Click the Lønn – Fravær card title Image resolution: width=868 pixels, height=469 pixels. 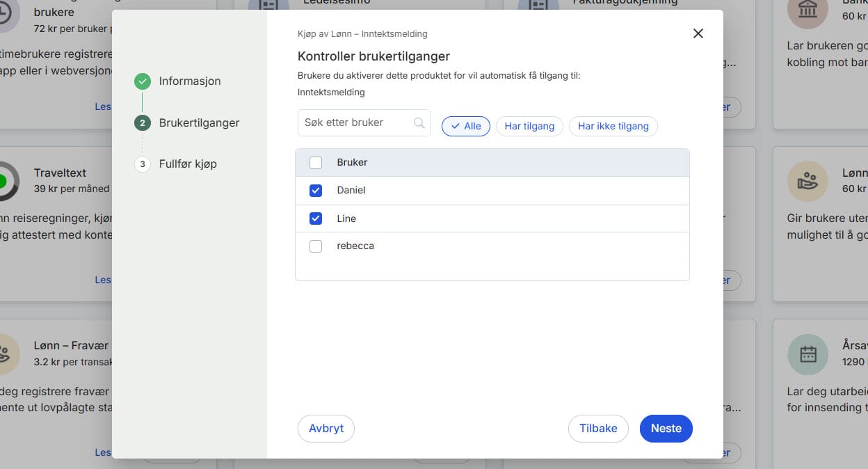point(71,345)
